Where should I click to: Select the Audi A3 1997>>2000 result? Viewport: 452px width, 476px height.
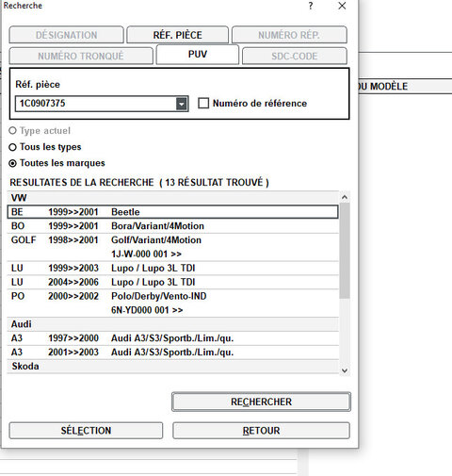click(x=173, y=338)
